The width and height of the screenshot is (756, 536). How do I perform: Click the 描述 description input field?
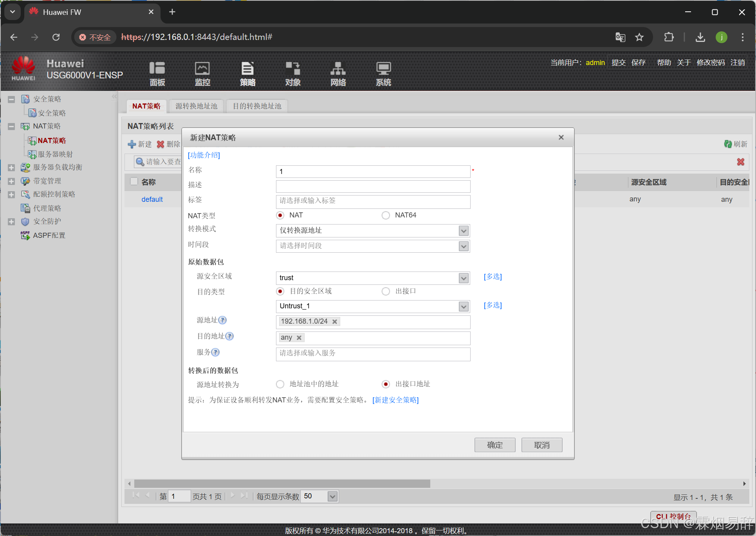click(373, 186)
